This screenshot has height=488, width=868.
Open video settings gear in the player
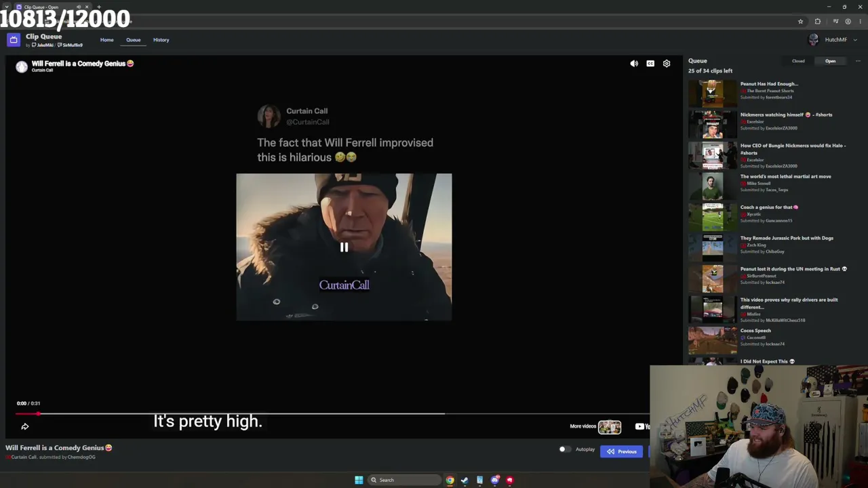667,64
